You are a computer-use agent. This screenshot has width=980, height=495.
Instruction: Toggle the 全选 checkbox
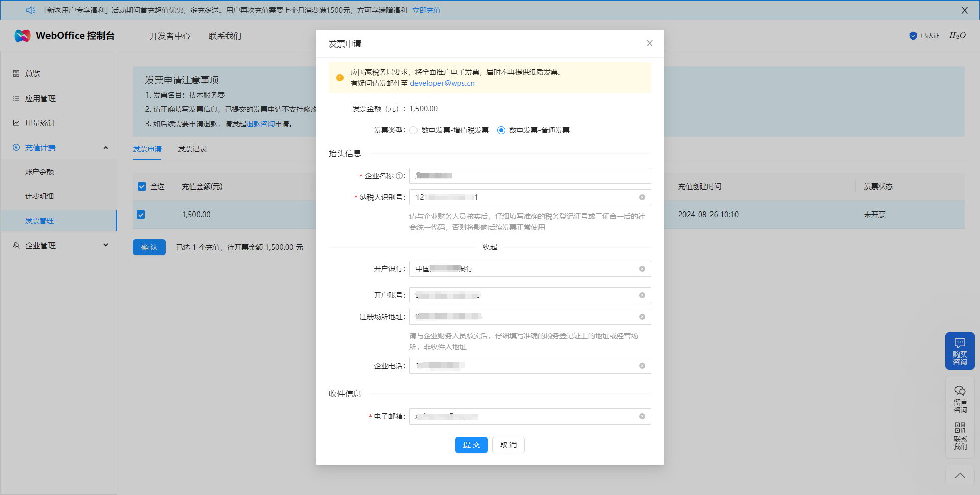pos(142,186)
